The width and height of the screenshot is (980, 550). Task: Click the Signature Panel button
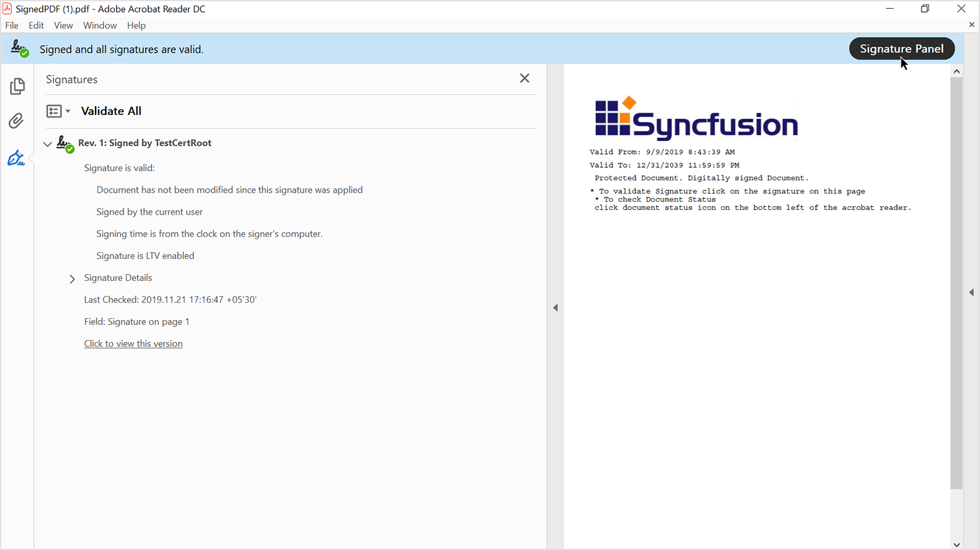901,49
